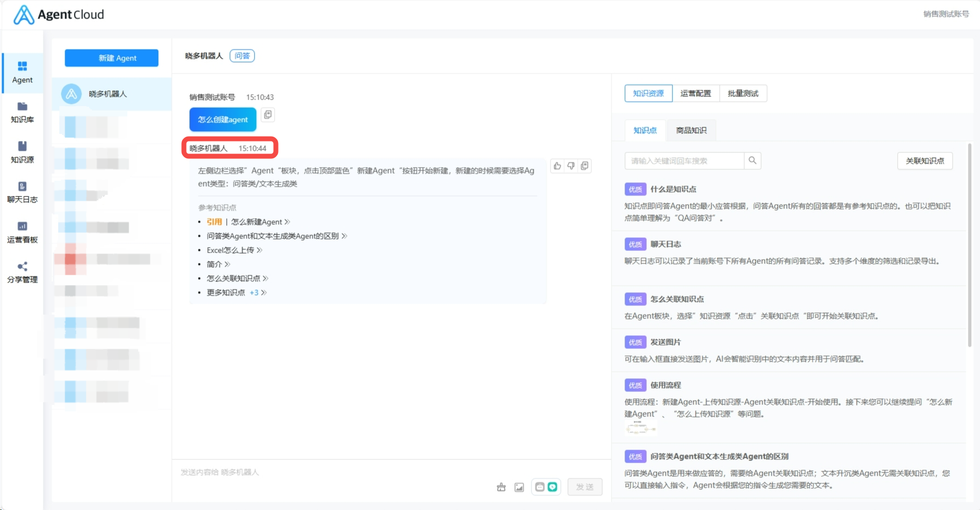Copy the bot's answer text
The width and height of the screenshot is (980, 510).
[x=584, y=166]
